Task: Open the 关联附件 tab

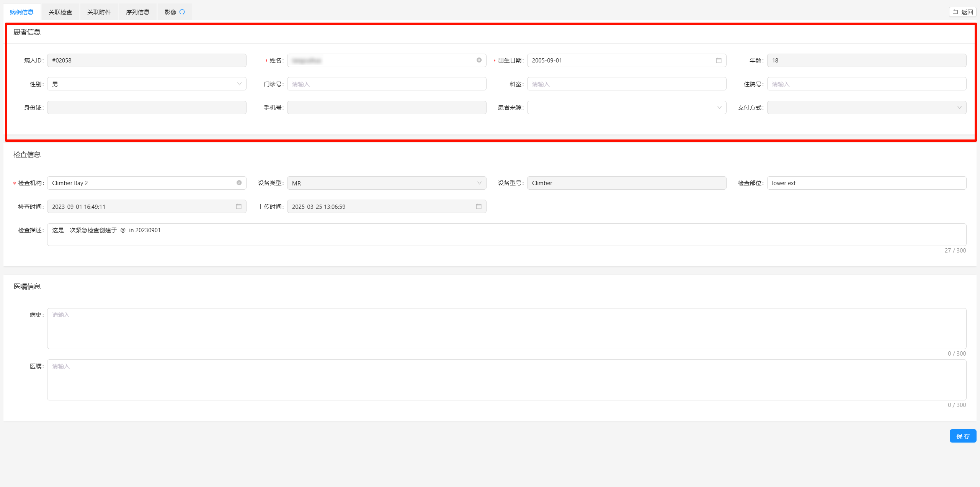Action: coord(99,12)
